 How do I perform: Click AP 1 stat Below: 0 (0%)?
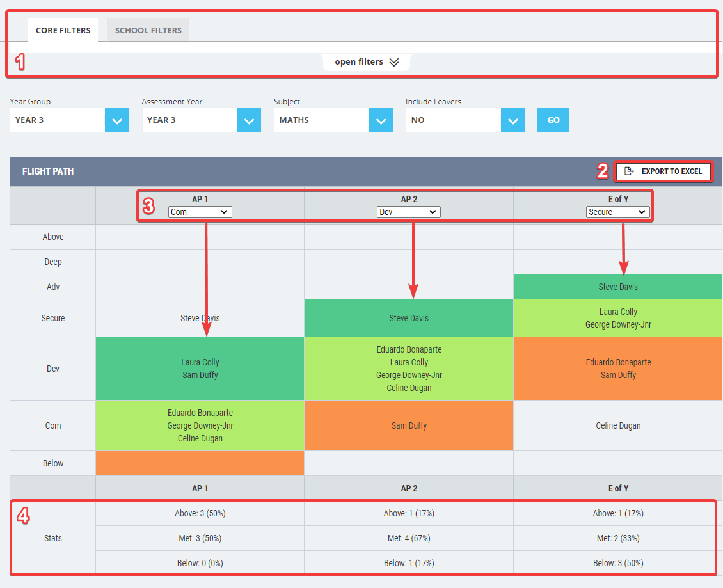click(200, 563)
